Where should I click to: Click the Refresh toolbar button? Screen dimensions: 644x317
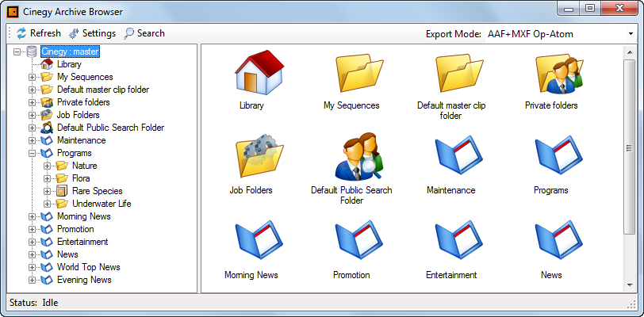click(x=39, y=33)
